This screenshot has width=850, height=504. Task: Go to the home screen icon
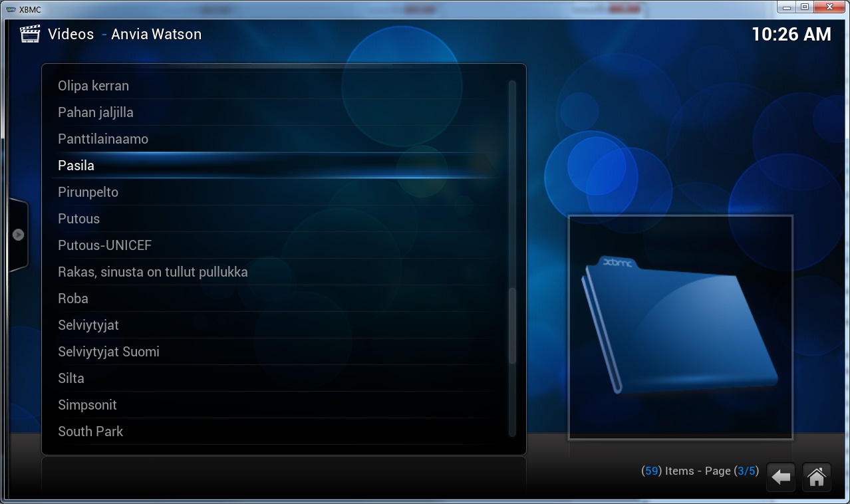tap(817, 477)
